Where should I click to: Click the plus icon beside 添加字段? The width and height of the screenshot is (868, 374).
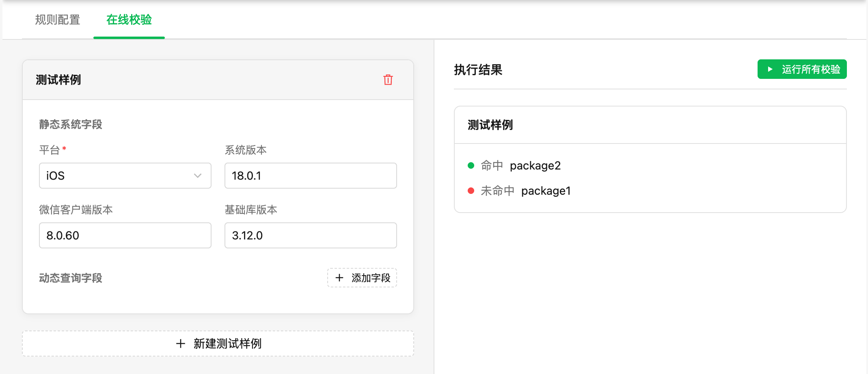[339, 278]
